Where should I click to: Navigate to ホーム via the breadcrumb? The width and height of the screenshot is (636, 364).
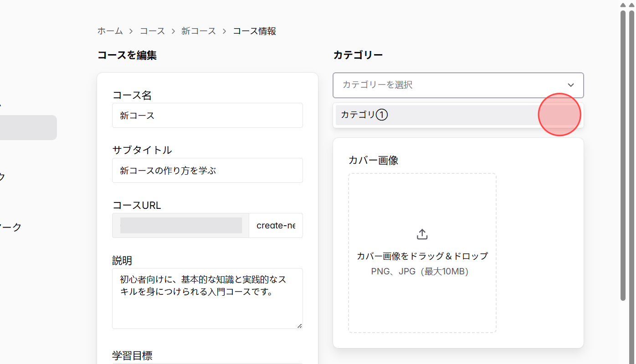110,31
